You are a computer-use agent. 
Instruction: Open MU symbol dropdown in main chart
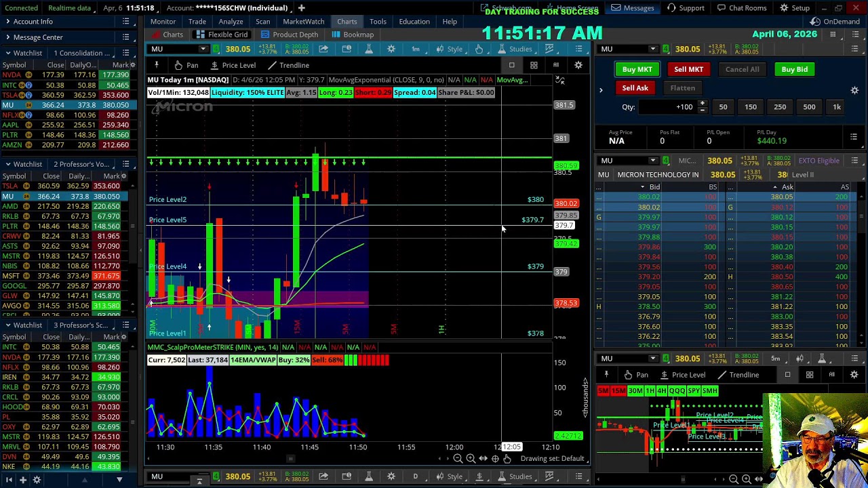point(203,49)
